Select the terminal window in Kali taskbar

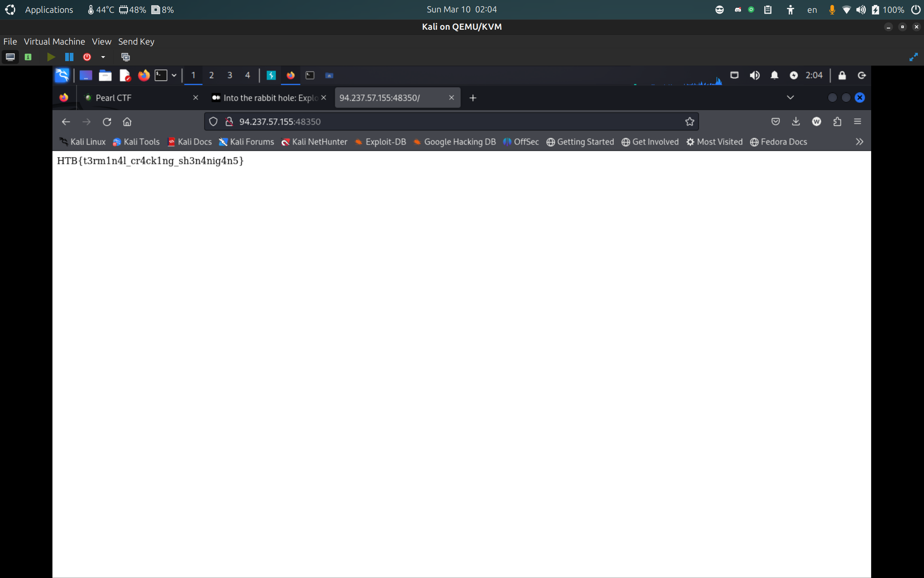(310, 75)
